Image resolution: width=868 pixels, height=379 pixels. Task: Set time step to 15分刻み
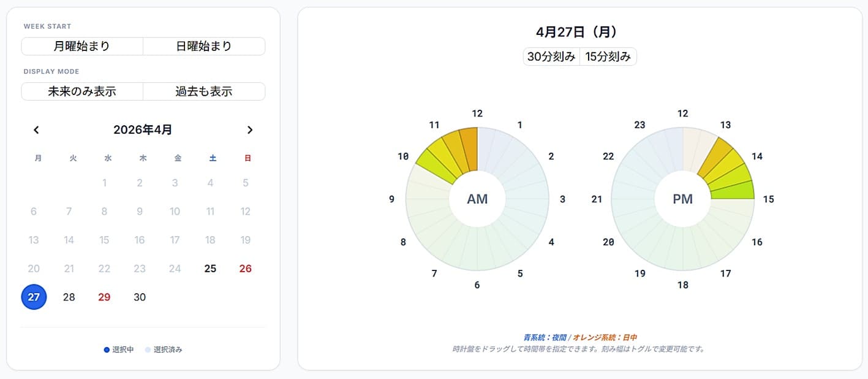coord(608,57)
